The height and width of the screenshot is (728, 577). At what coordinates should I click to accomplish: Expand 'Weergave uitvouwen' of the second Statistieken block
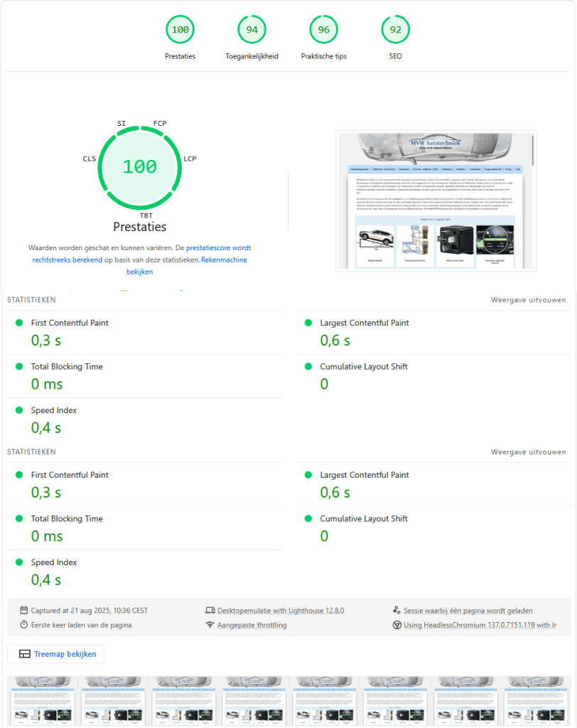pos(528,452)
